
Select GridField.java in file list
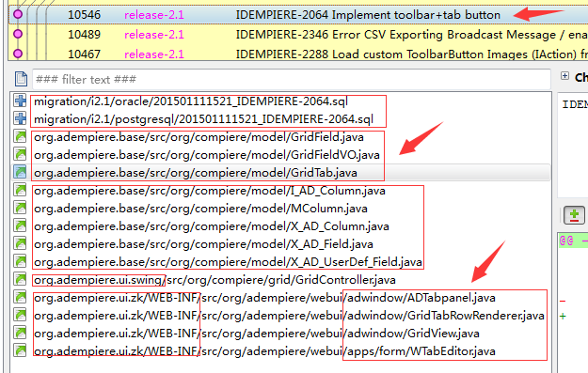pos(199,137)
